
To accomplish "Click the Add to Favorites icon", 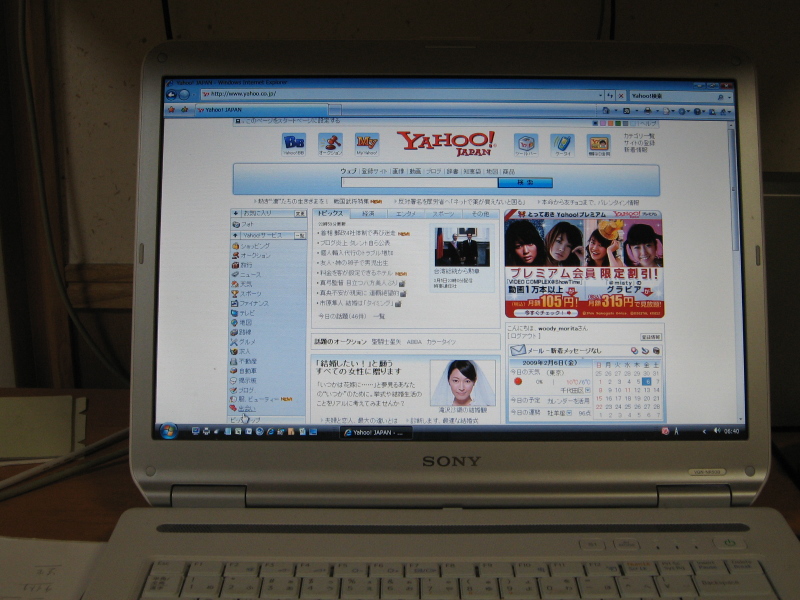I will point(184,109).
